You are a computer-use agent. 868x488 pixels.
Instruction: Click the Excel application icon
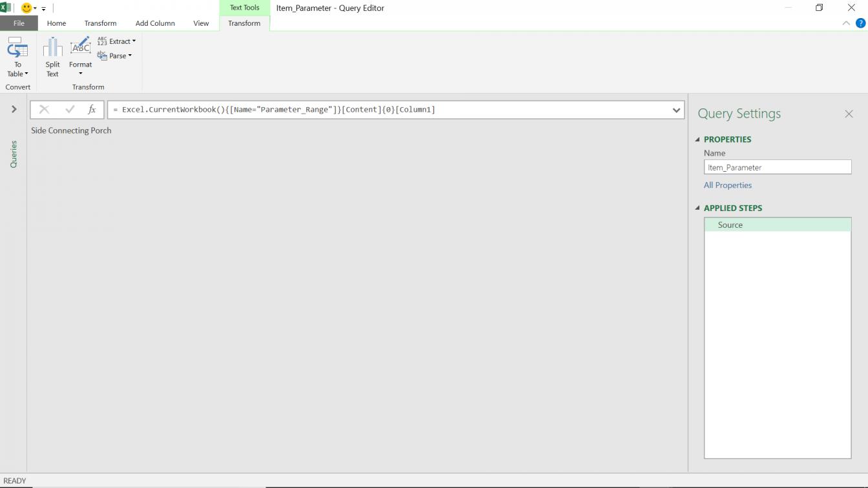(6, 8)
